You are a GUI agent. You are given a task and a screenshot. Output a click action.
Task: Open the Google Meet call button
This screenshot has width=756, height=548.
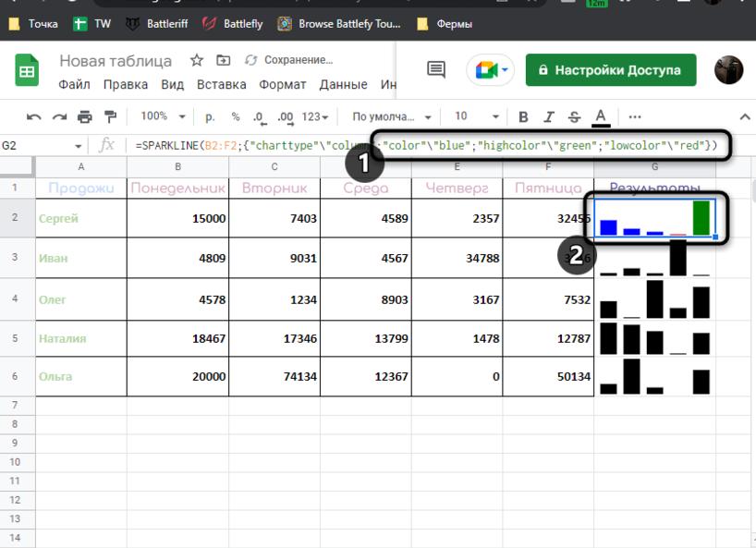[x=489, y=70]
